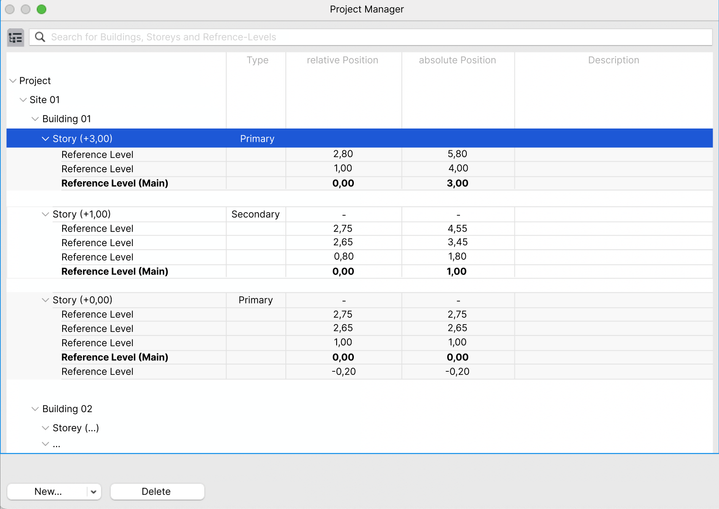Click the absolute position value 3,45

pos(457,242)
